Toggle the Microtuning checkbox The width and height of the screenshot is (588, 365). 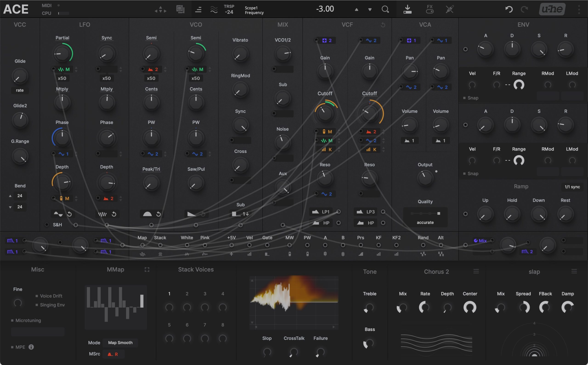pos(26,320)
